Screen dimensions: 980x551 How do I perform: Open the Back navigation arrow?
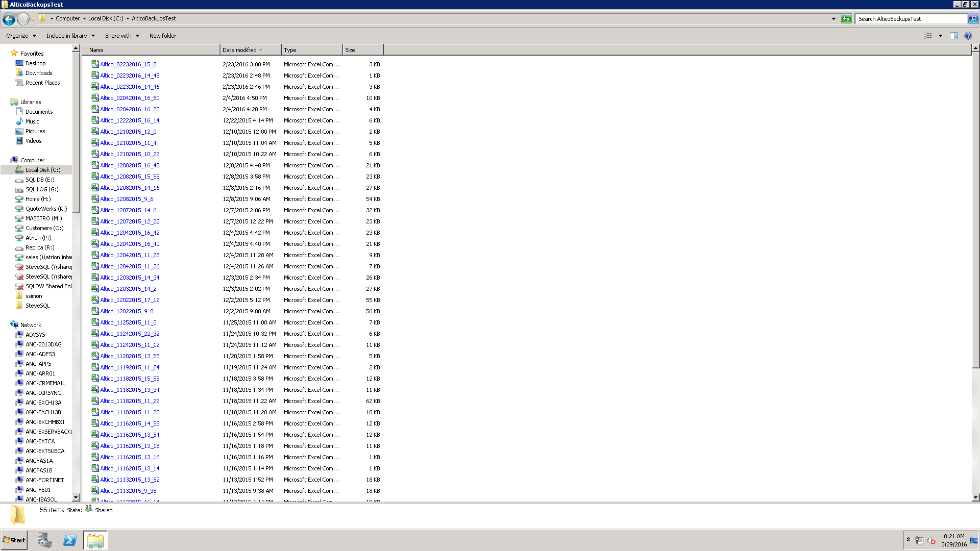(x=9, y=19)
